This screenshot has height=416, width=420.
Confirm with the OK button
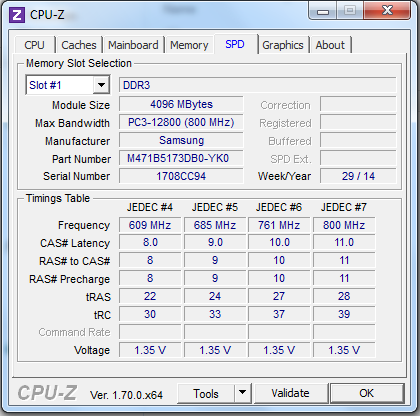(367, 393)
